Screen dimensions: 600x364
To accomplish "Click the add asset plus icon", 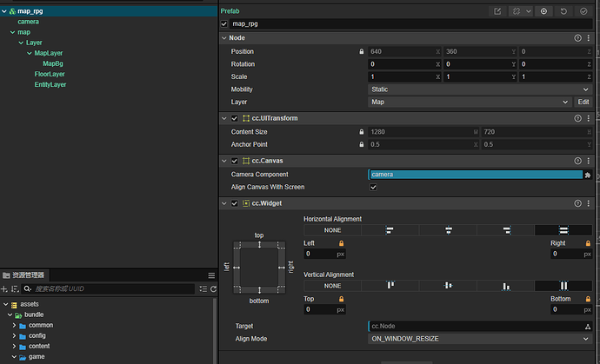I will click(4, 288).
